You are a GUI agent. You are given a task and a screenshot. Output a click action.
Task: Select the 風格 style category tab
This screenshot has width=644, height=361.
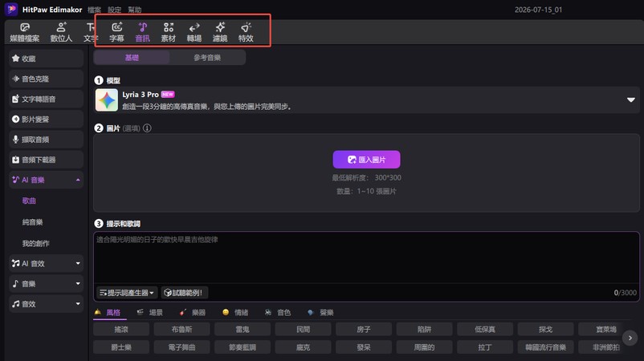coord(110,313)
